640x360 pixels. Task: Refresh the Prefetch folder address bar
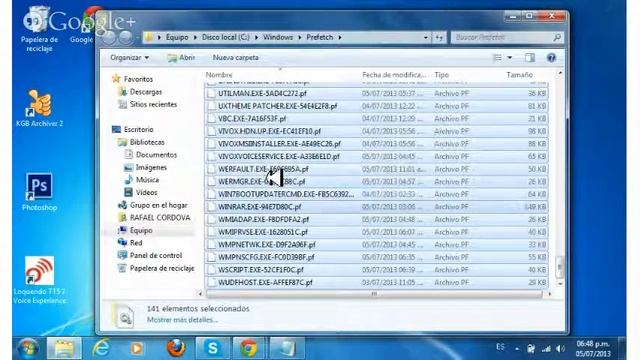[x=439, y=37]
